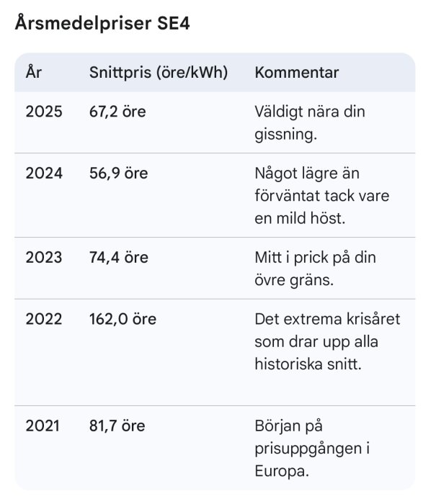Select the 56,9 öre price value
Screen dimensions: 436x504
click(118, 174)
